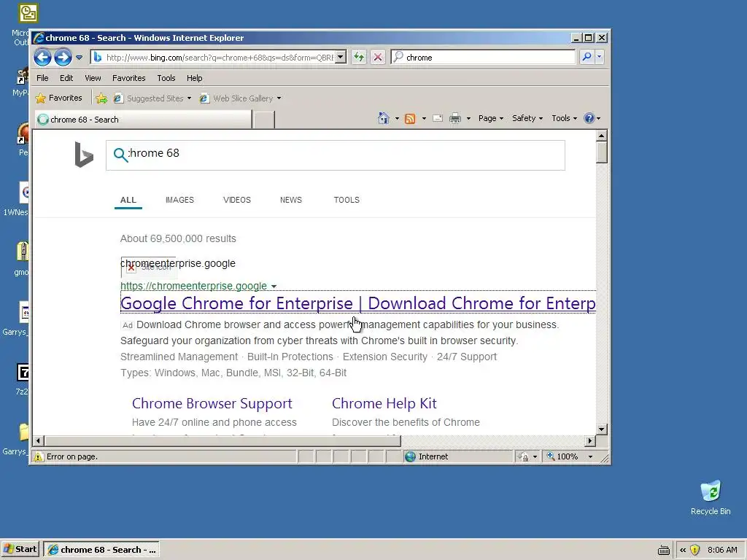Open recent pages dropdown beside Forward button
Image resolution: width=747 pixels, height=560 pixels.
tap(79, 58)
